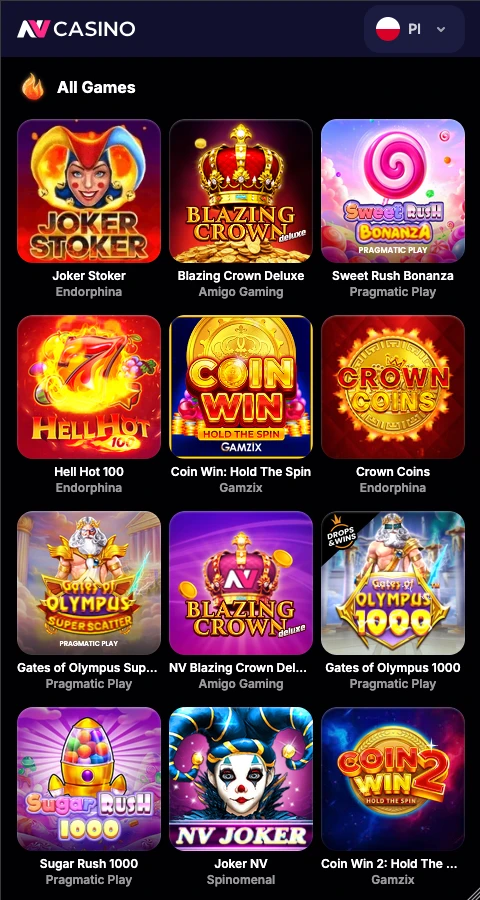The image size is (480, 900).
Task: Play the Joker NV game thumbnail
Action: tap(241, 779)
